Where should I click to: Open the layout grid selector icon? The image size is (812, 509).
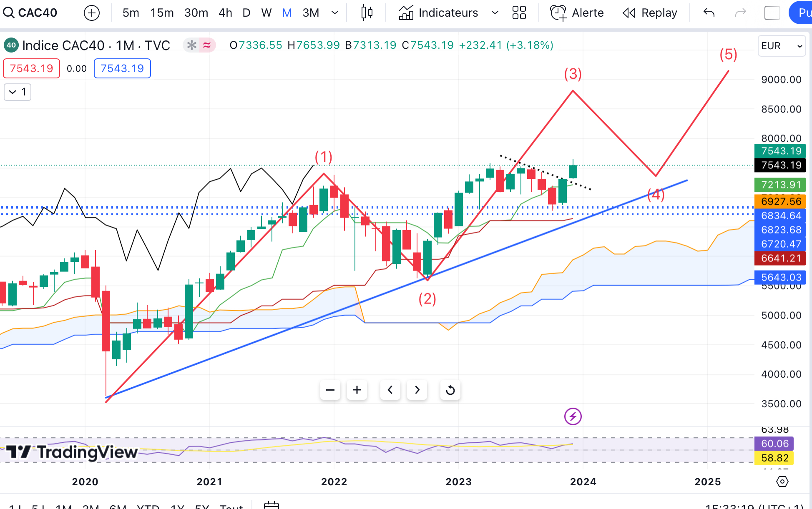tap(519, 13)
